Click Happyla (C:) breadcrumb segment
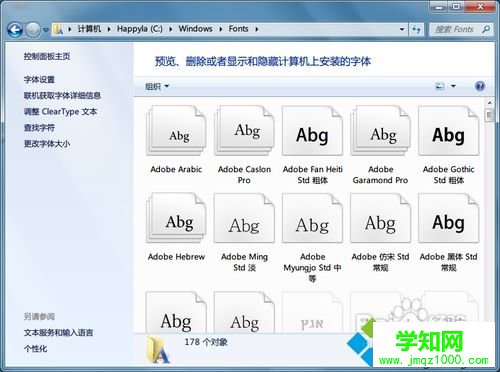The height and width of the screenshot is (372, 500). [140, 29]
